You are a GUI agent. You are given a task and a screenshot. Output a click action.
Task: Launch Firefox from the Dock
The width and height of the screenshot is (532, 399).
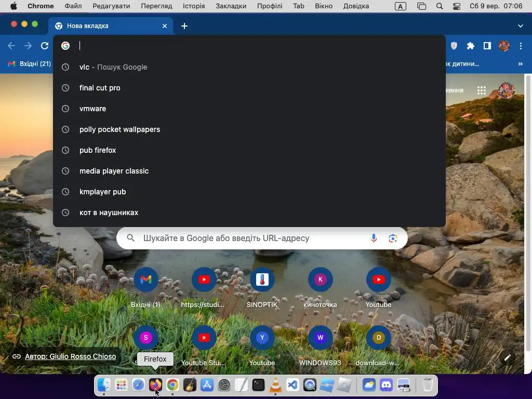[155, 385]
